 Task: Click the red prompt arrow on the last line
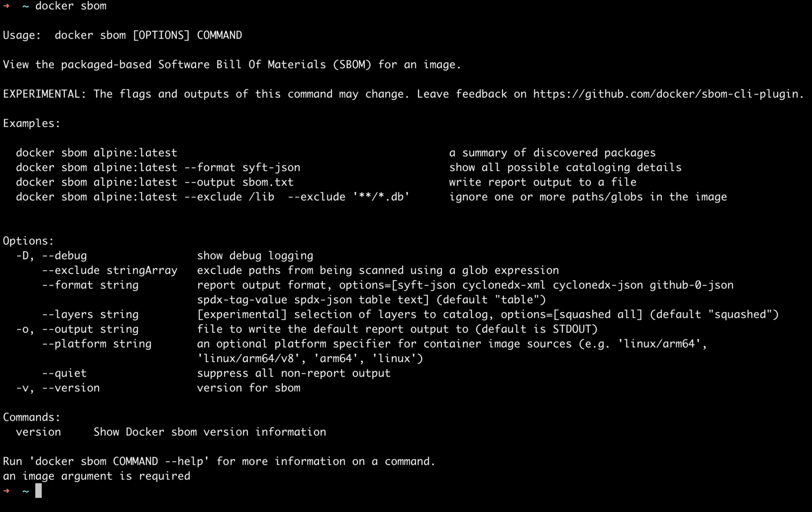[6, 491]
